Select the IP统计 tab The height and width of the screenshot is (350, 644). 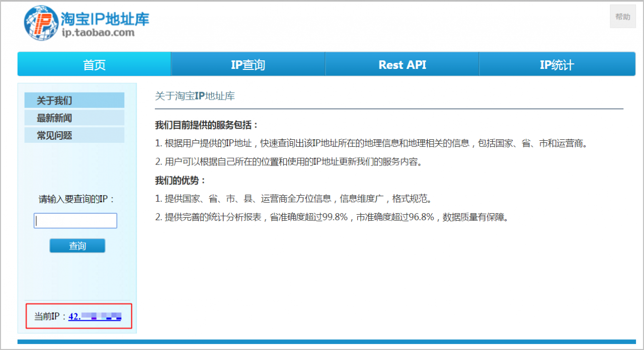tap(557, 64)
